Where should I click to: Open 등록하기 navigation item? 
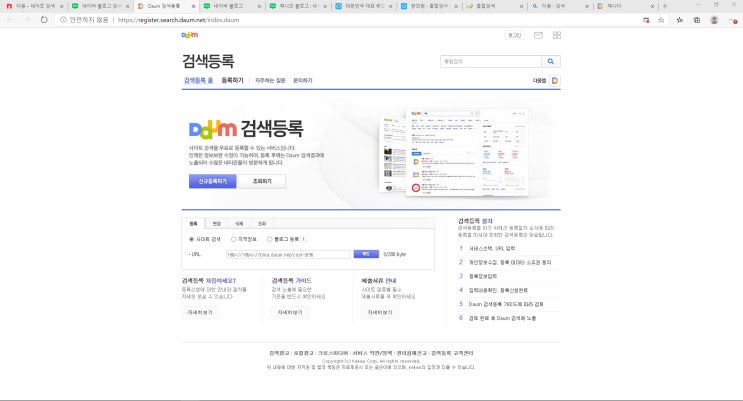coord(233,81)
